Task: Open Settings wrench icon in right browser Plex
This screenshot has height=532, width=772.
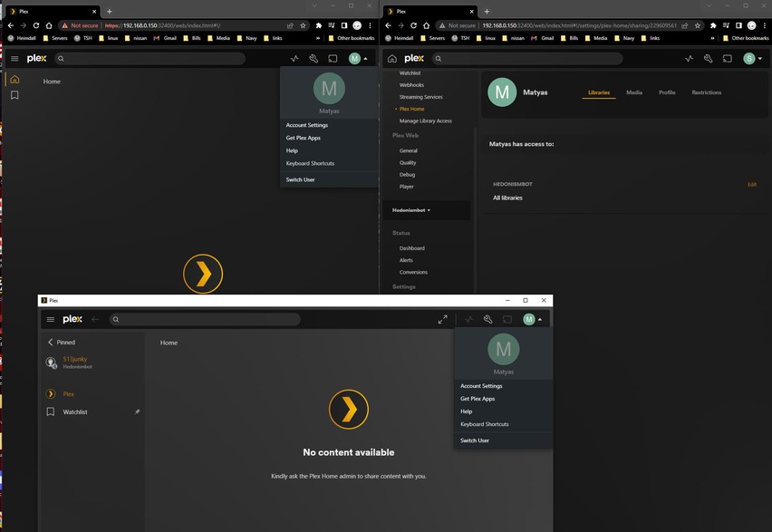Action: click(708, 59)
